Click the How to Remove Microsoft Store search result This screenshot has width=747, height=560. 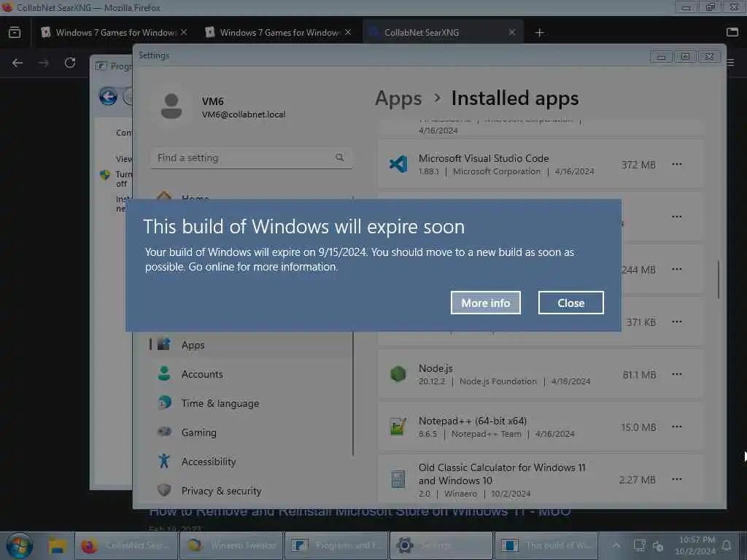[x=360, y=513]
